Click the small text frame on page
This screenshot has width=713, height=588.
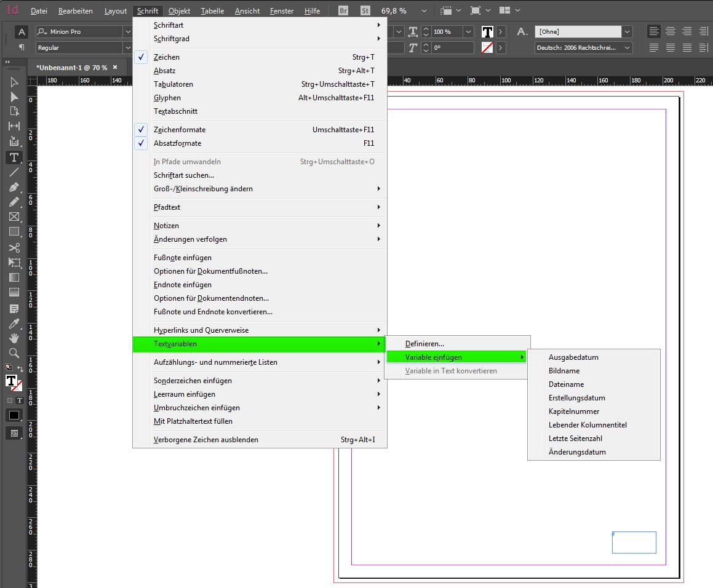[x=634, y=542]
